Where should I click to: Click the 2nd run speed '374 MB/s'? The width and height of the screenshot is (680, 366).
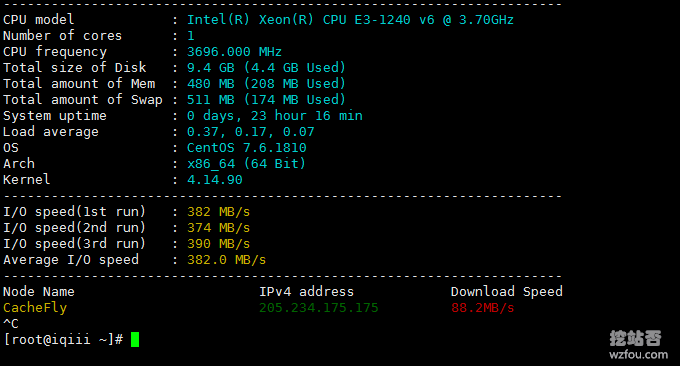pos(218,228)
